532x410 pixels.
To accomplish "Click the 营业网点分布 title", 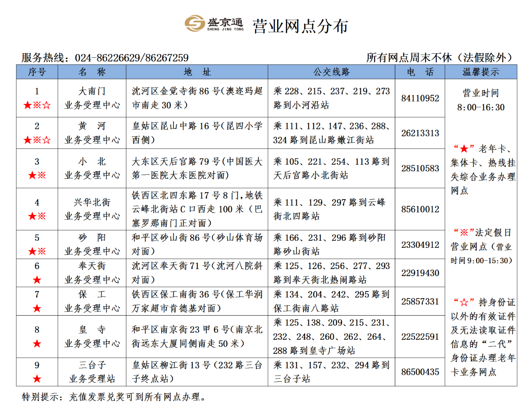I will point(300,26).
